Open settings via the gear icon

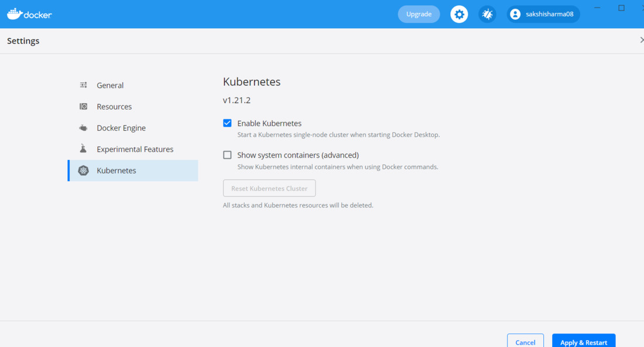click(459, 15)
